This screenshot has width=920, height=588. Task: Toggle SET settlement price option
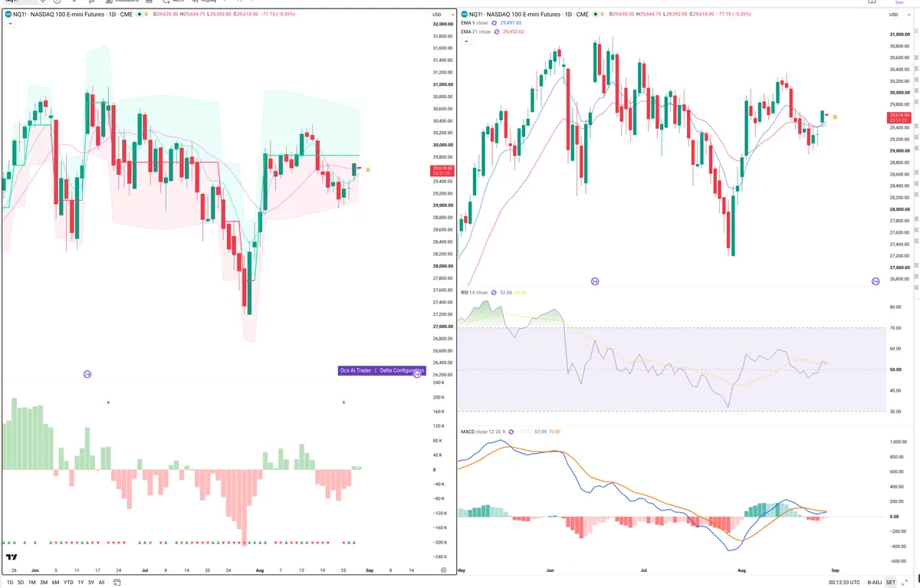pyautogui.click(x=892, y=582)
